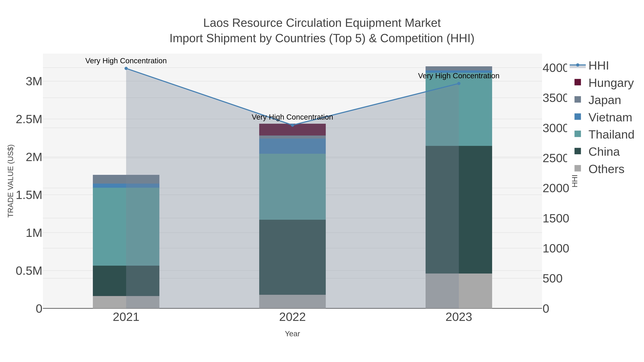Click the 1500 HHI axis tick label
The width and height of the screenshot is (644, 362).
tap(556, 219)
